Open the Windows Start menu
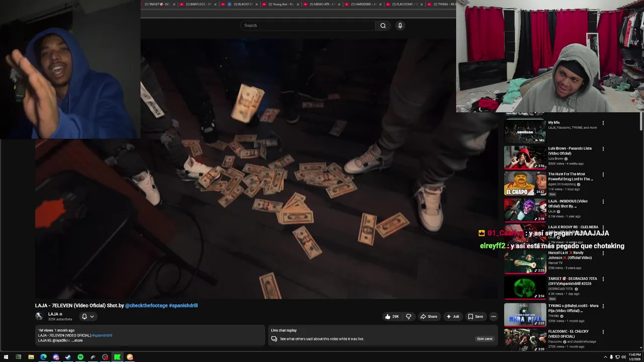The image size is (644, 362). 6,357
